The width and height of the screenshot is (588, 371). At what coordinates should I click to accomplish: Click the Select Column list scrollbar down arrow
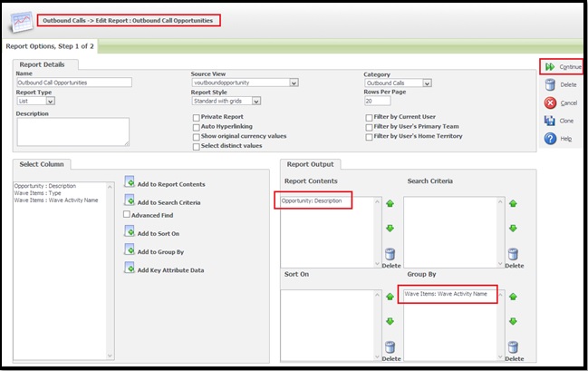point(110,356)
